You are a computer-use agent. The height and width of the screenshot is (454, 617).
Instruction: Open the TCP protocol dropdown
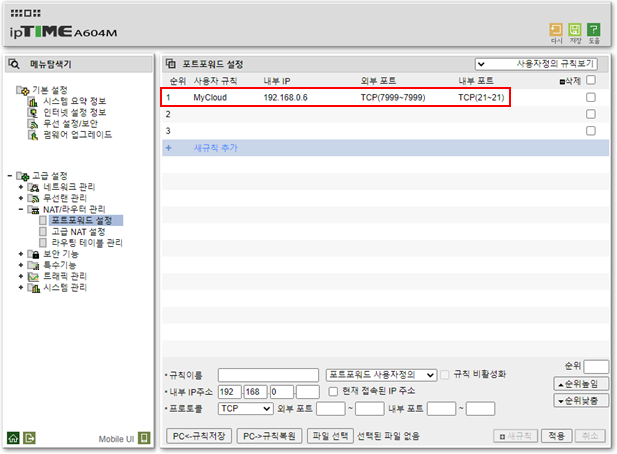245,409
